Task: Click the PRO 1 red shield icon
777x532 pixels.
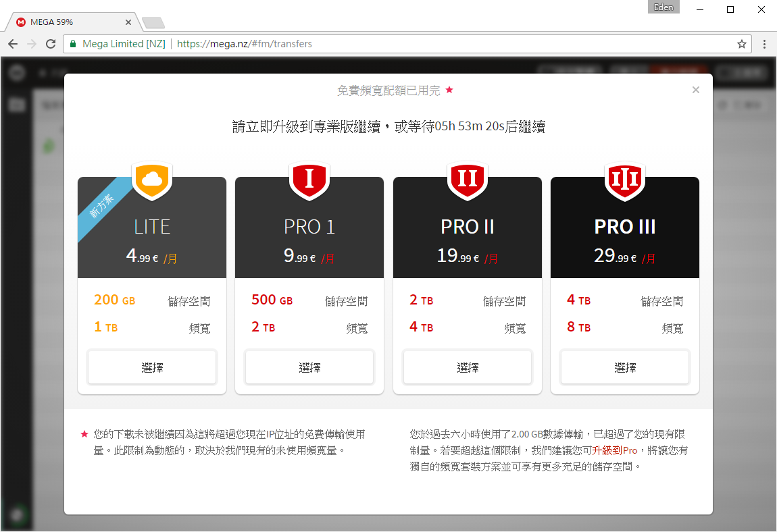Action: (x=309, y=181)
